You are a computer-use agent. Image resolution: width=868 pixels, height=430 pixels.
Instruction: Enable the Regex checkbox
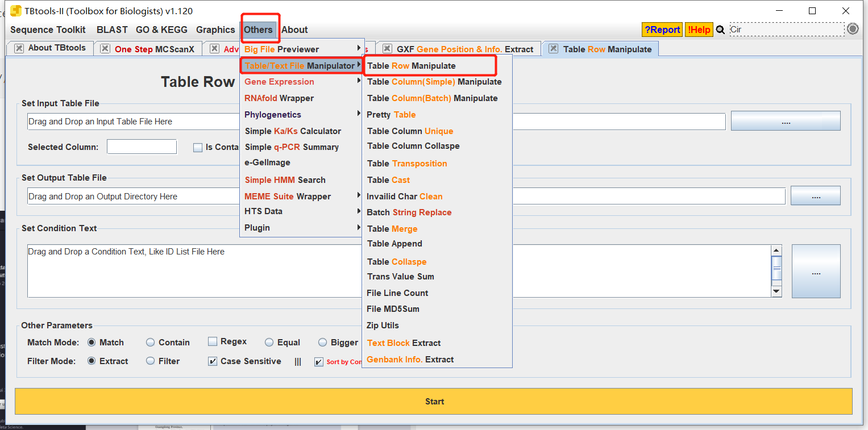coord(213,341)
